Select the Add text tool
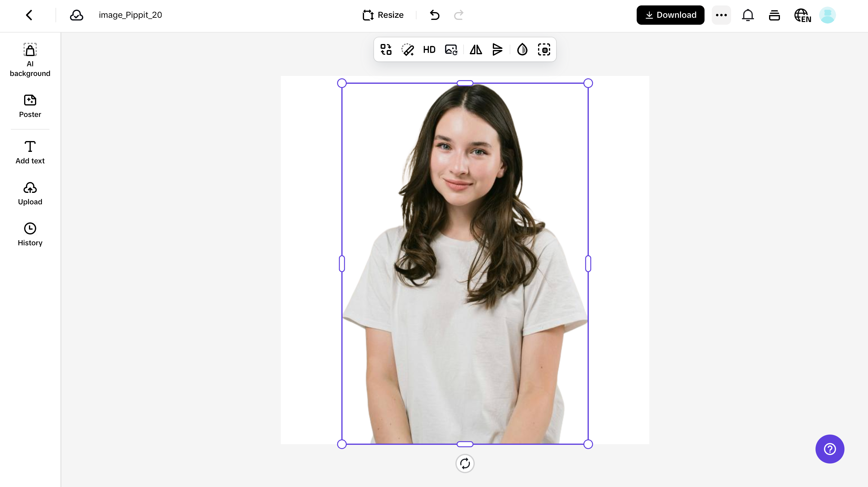This screenshot has height=487, width=868. tap(30, 152)
